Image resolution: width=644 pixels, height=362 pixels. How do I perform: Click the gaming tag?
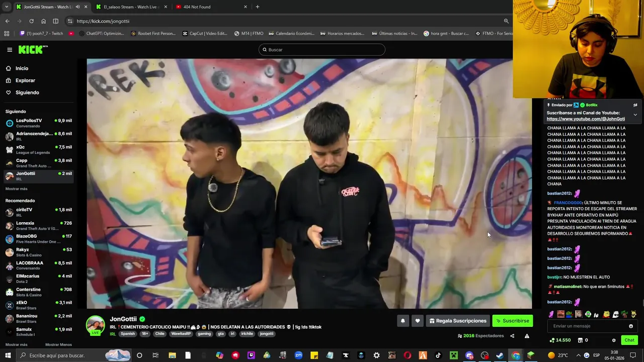pos(204,334)
